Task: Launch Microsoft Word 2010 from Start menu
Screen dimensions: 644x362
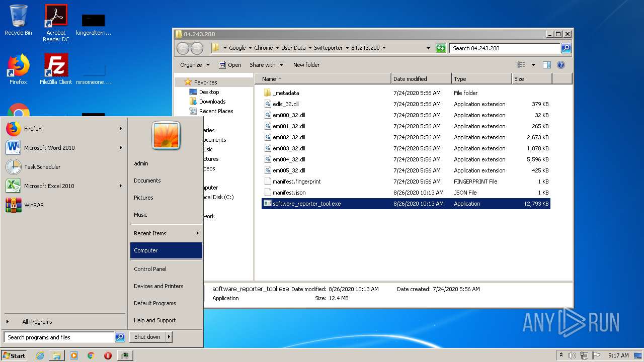Action: (64, 148)
